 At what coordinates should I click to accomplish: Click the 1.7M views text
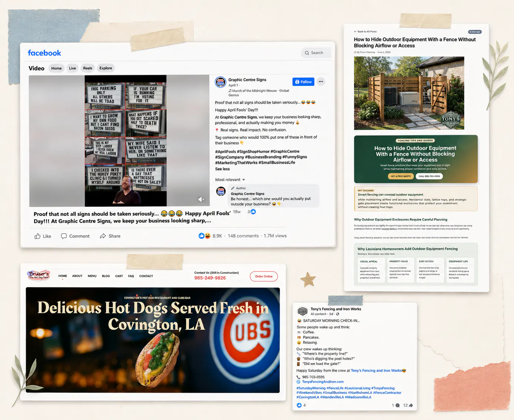coord(275,236)
